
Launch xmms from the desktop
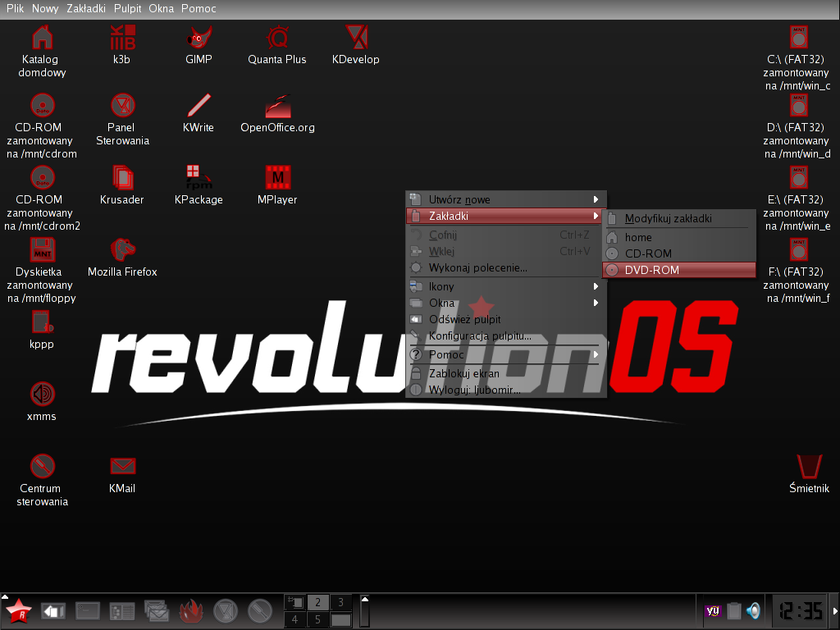point(43,395)
